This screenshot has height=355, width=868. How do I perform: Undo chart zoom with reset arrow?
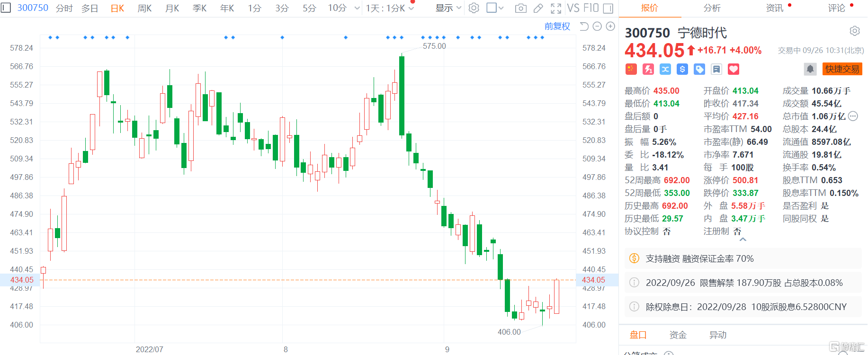click(584, 27)
